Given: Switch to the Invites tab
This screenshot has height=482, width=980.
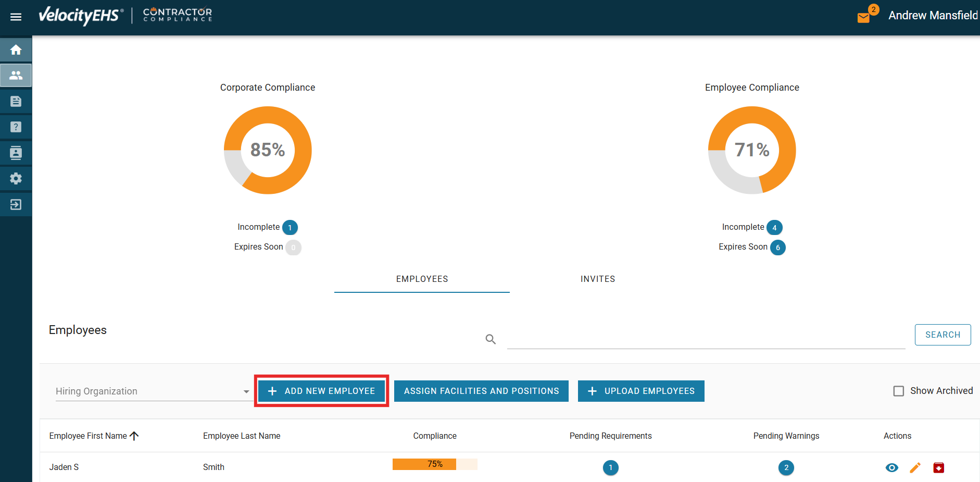Looking at the screenshot, I should tap(597, 279).
